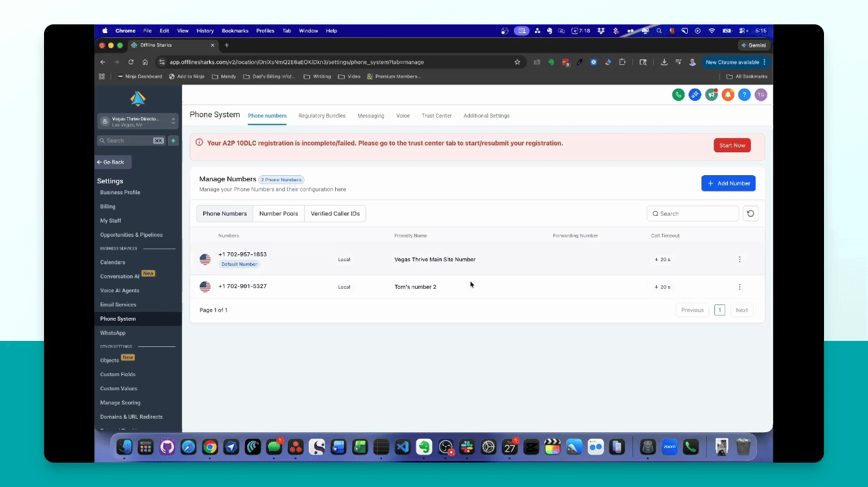Expand the Vegas Thrive Directory location switcher

(138, 121)
